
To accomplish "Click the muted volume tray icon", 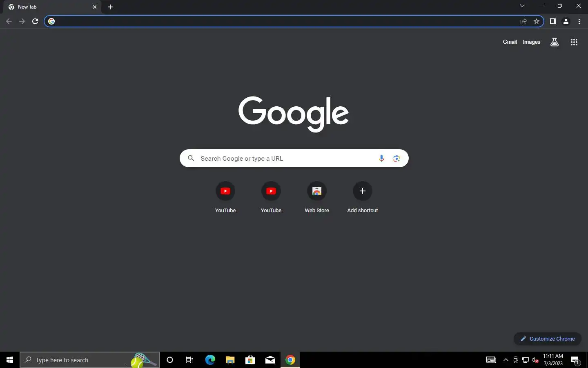I will pos(535,360).
